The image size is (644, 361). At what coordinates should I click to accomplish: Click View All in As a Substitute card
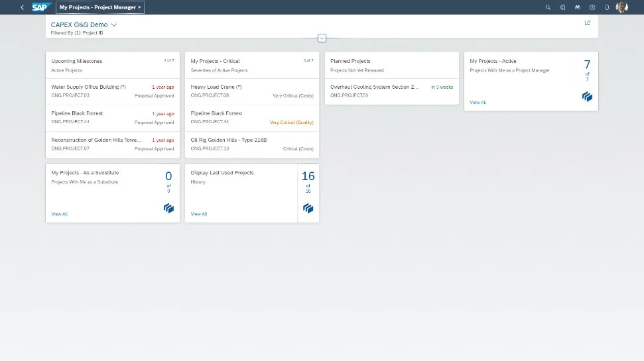[x=59, y=214]
